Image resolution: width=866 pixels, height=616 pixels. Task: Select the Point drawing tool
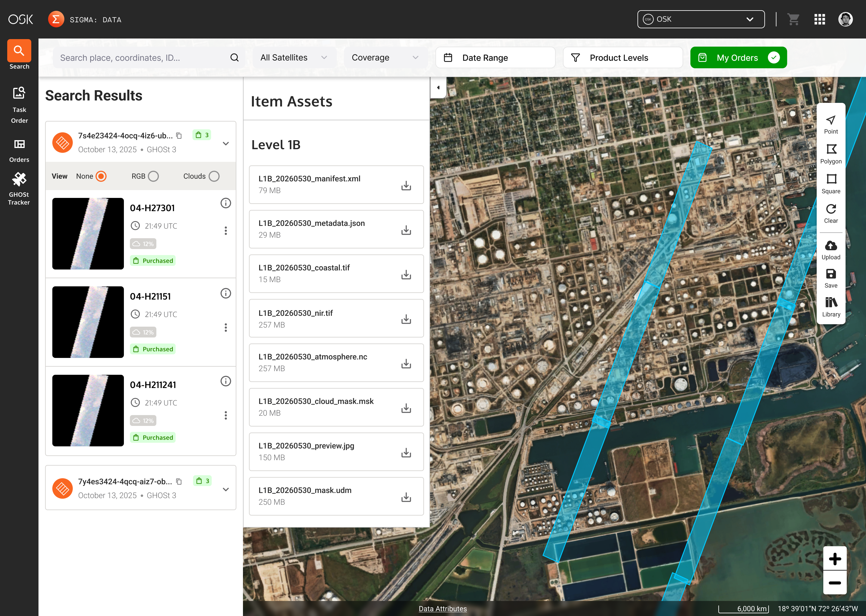(x=831, y=125)
